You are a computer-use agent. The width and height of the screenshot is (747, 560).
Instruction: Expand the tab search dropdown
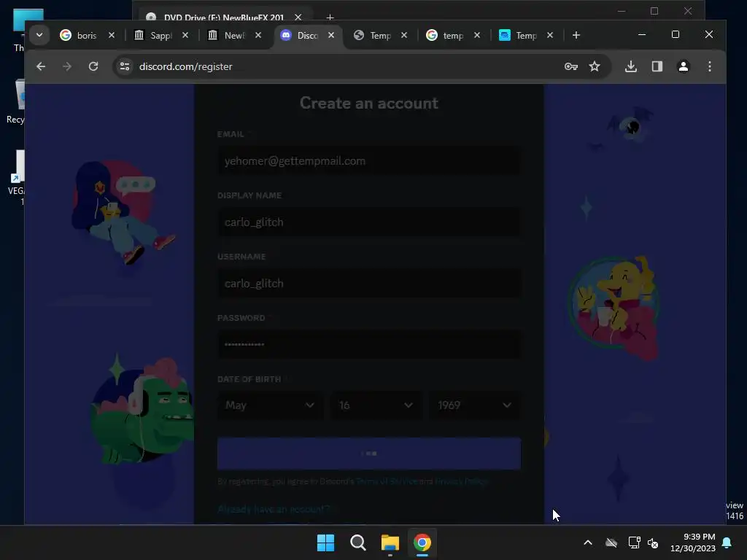click(x=39, y=35)
